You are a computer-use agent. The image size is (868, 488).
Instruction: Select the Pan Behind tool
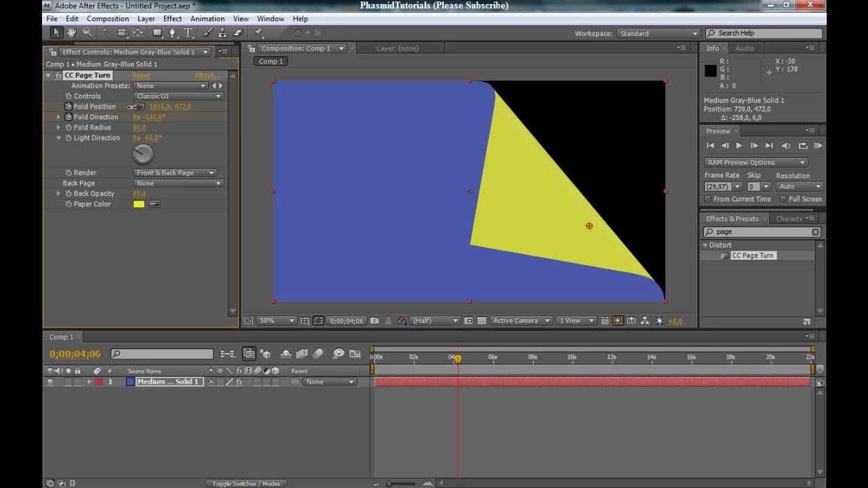pos(138,33)
